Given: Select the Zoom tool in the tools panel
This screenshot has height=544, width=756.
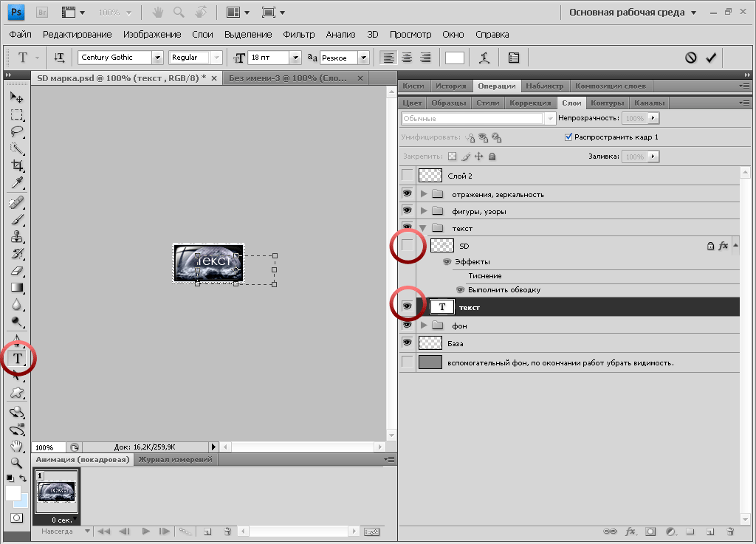Looking at the screenshot, I should pos(16,463).
